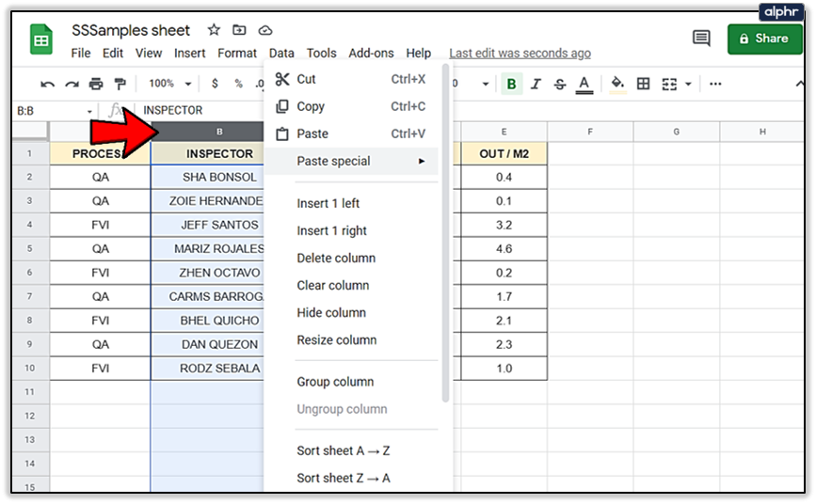
Task: Choose Hide column from context menu
Action: 331,312
